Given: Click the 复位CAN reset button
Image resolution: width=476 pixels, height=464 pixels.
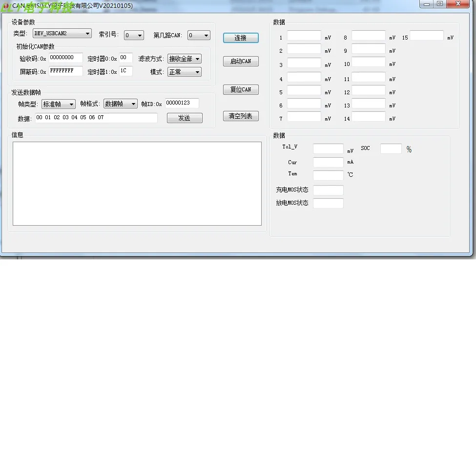Looking at the screenshot, I should [241, 89].
